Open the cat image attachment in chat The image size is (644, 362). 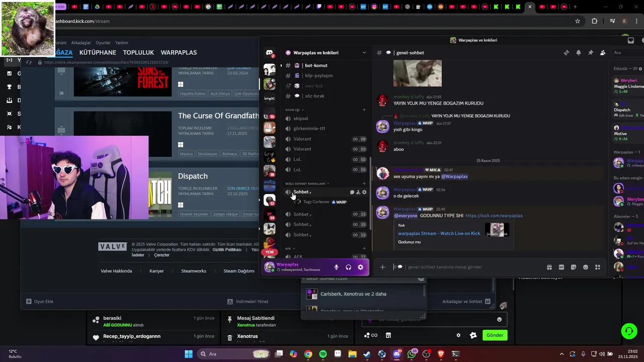418,73
